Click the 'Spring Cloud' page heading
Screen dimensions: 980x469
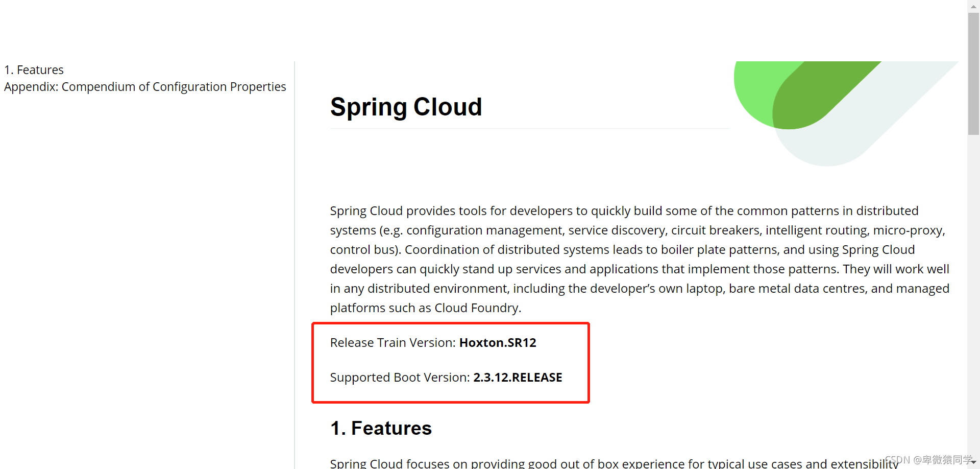406,107
